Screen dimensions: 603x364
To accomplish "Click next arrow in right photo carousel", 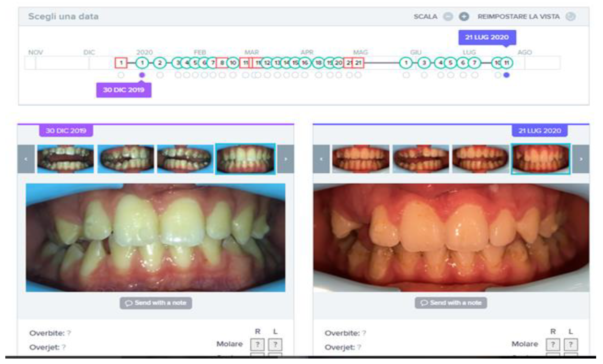I will (581, 159).
